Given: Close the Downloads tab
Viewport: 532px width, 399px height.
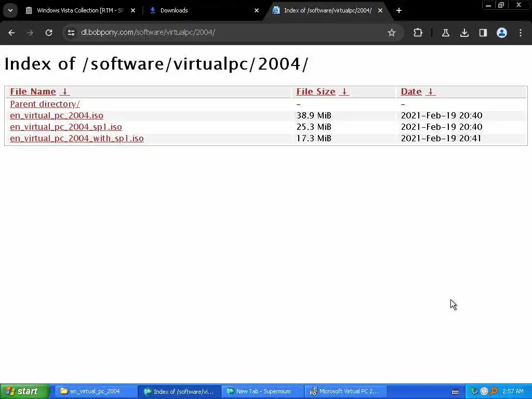Looking at the screenshot, I should pyautogui.click(x=257, y=10).
